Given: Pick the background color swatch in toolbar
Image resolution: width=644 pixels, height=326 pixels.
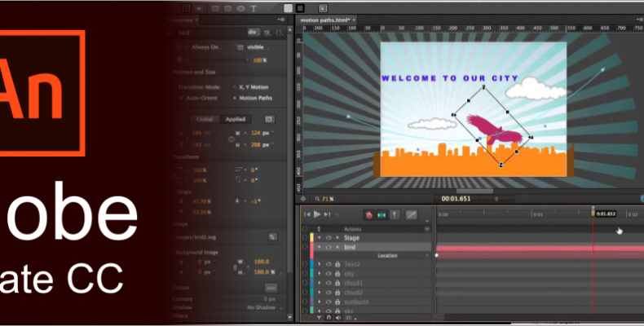Looking at the screenshot, I should point(289,8).
